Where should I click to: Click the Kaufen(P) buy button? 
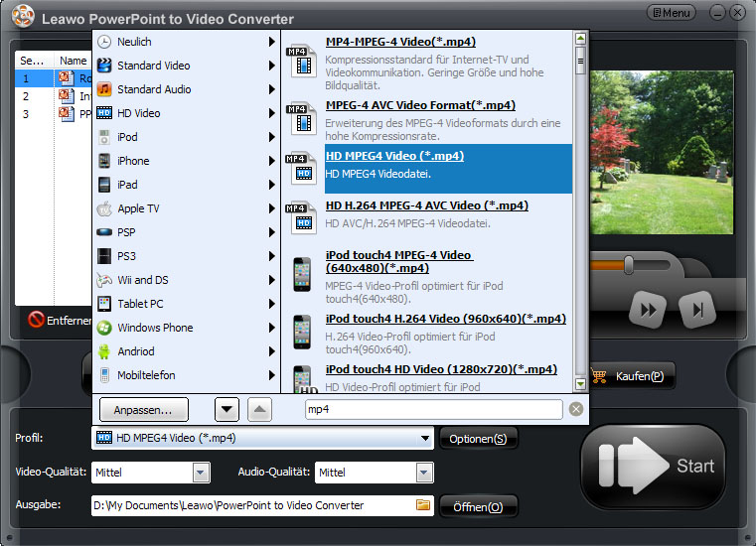(x=631, y=376)
